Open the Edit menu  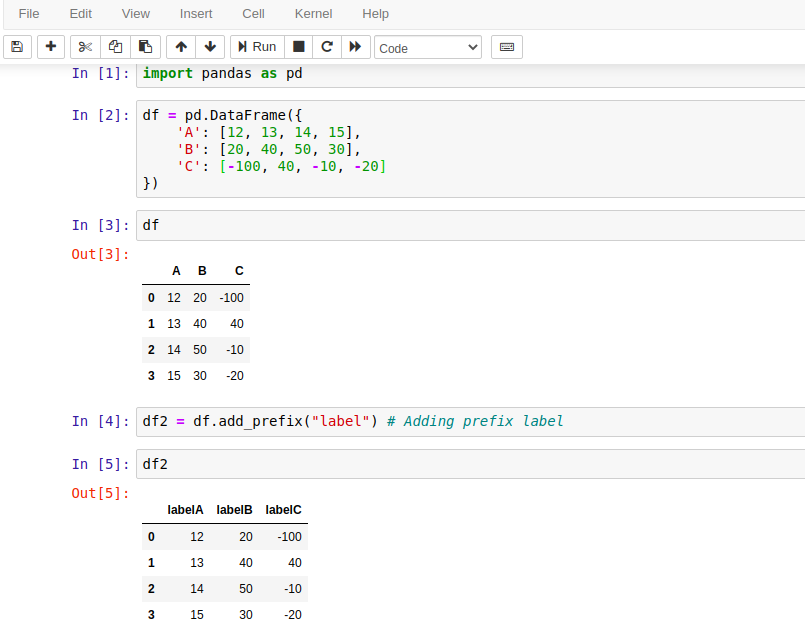[81, 14]
